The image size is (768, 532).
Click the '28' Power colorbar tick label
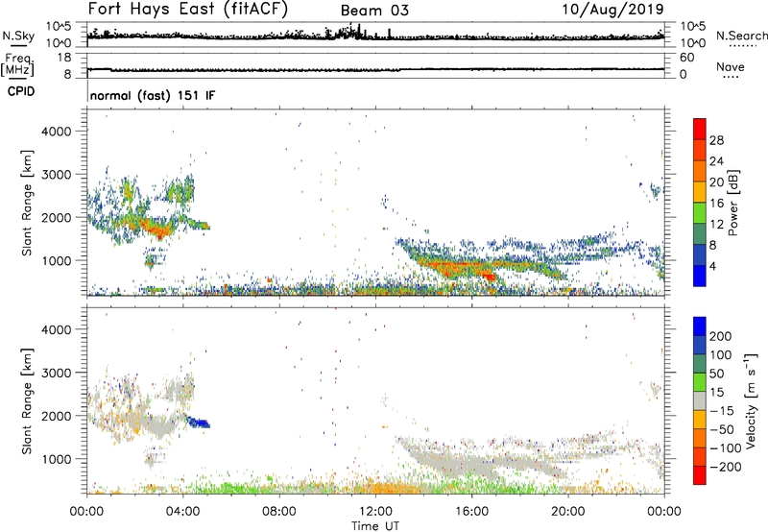716,140
